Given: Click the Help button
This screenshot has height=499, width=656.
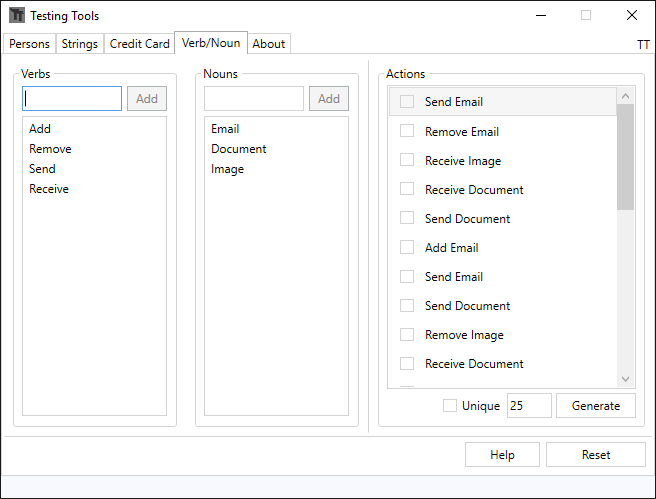Looking at the screenshot, I should (502, 454).
